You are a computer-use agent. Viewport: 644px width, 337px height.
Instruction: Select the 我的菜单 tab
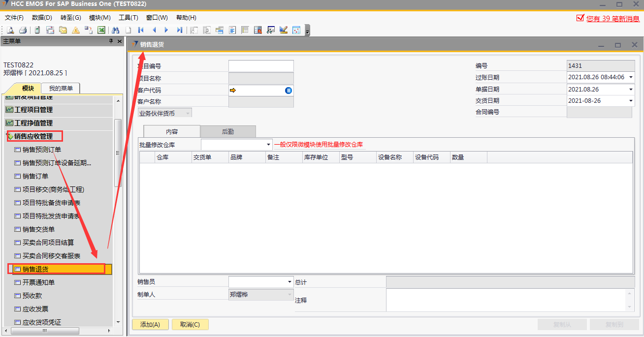(61, 89)
